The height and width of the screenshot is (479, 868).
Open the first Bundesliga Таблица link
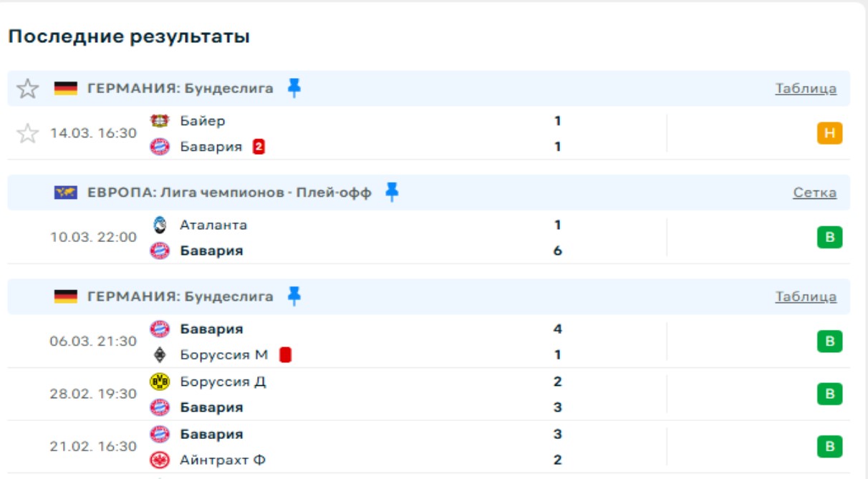pos(806,89)
